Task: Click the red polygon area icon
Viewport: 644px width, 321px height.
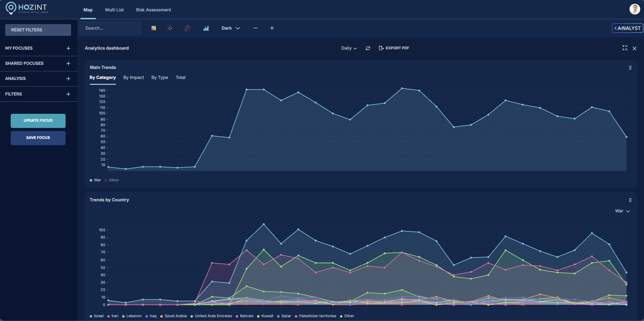Action: point(187,28)
